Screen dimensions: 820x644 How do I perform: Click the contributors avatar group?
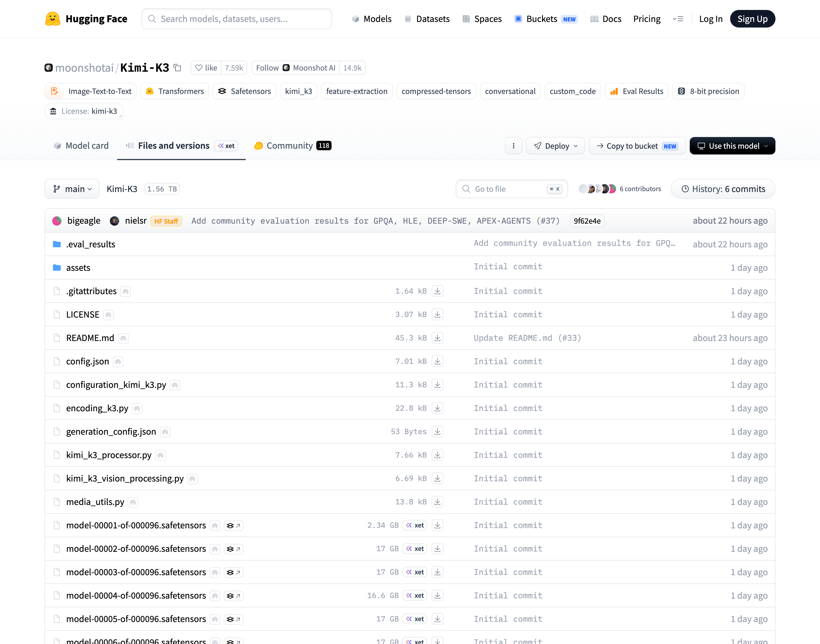[597, 189]
